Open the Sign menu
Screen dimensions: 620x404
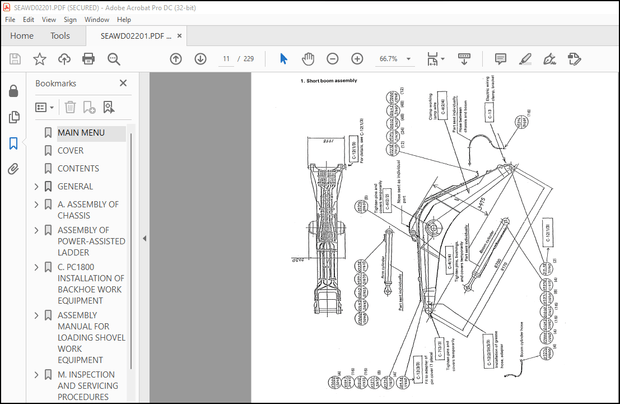pos(70,19)
